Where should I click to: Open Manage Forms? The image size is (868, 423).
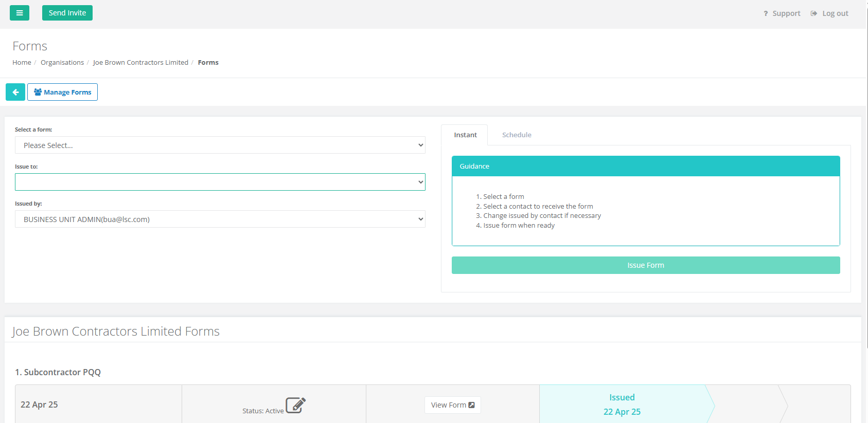62,92
